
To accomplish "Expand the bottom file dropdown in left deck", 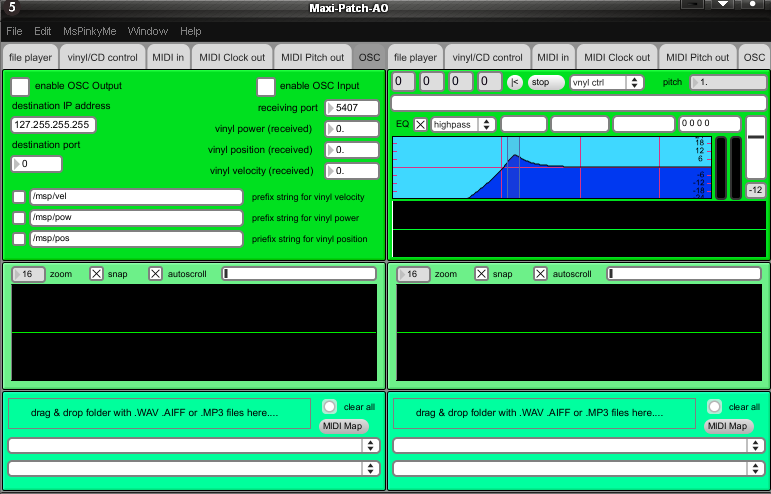I will pyautogui.click(x=193, y=468).
